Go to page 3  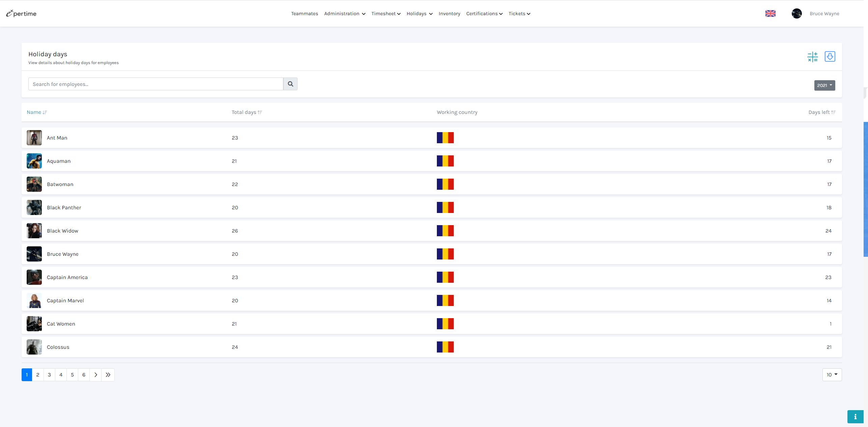click(49, 375)
